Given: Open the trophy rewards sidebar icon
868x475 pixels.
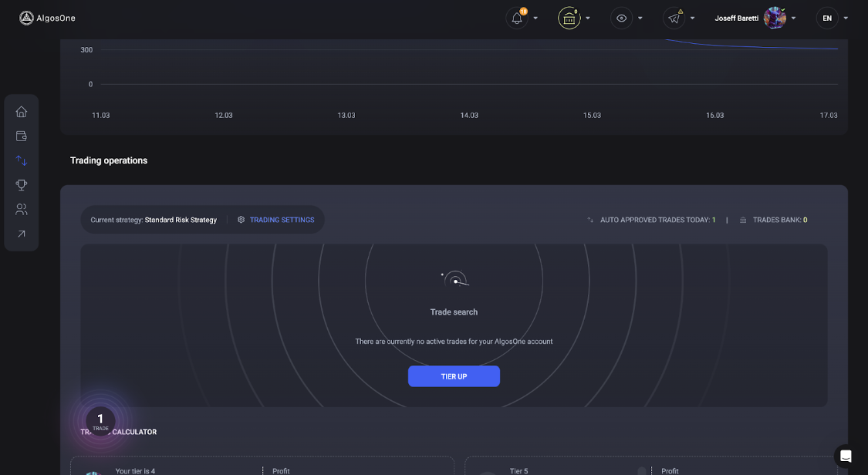Looking at the screenshot, I should click(x=22, y=185).
